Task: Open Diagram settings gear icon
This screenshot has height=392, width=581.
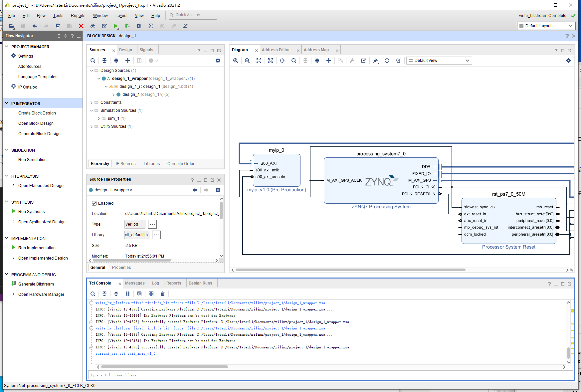Action: [x=568, y=61]
